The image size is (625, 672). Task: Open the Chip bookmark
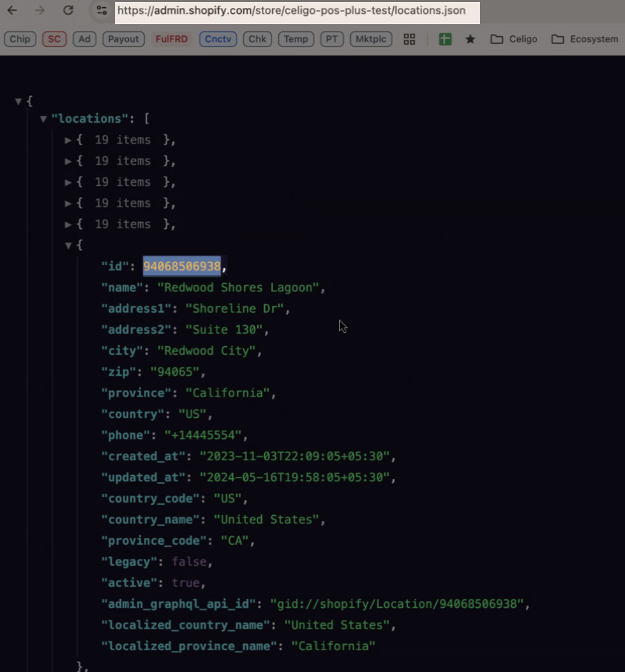tap(20, 39)
